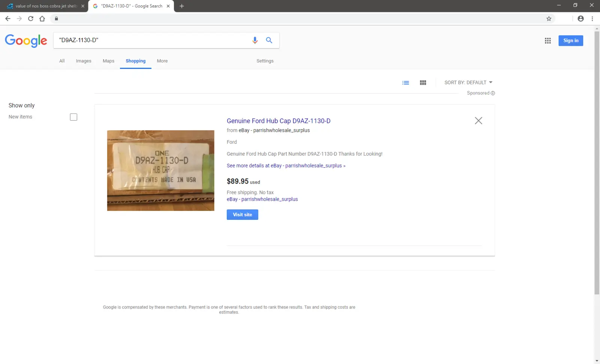This screenshot has height=364, width=600.
Task: Open search Settings menu
Action: coord(265,61)
